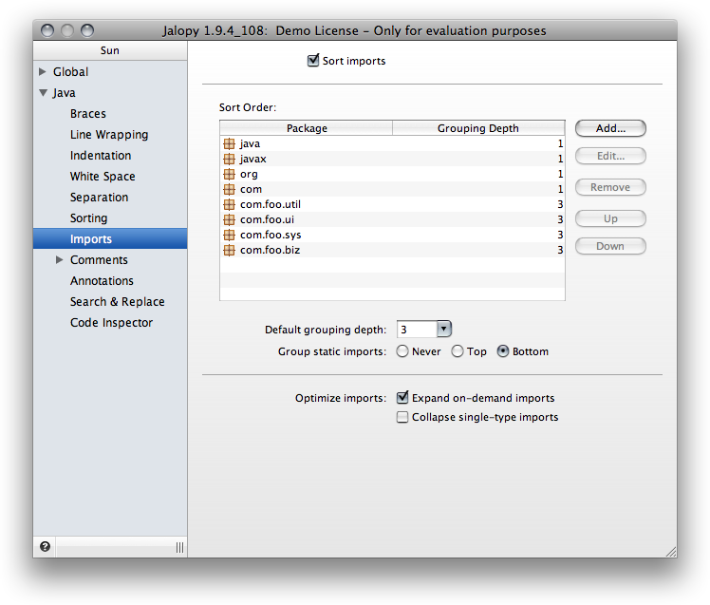The height and width of the screenshot is (605, 710).
Task: Open the Annotations settings page
Action: [x=102, y=281]
